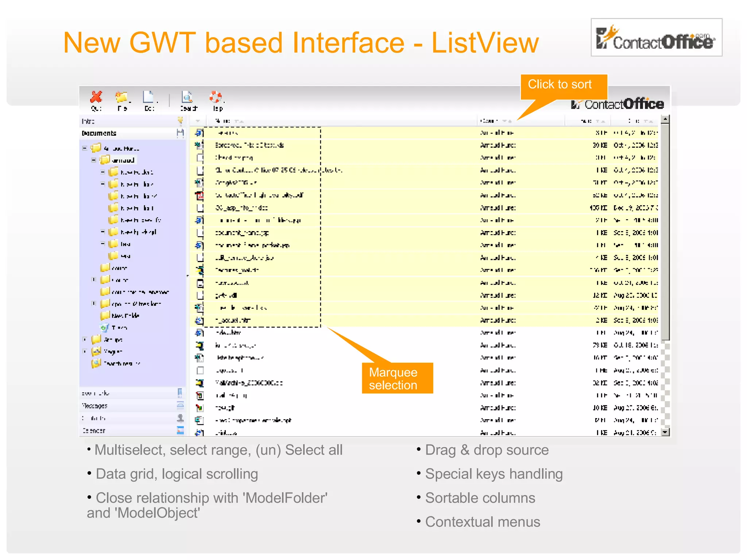Viewport: 747px width, 560px height.
Task: Select the arnaud folder icon in tree
Action: (105, 160)
